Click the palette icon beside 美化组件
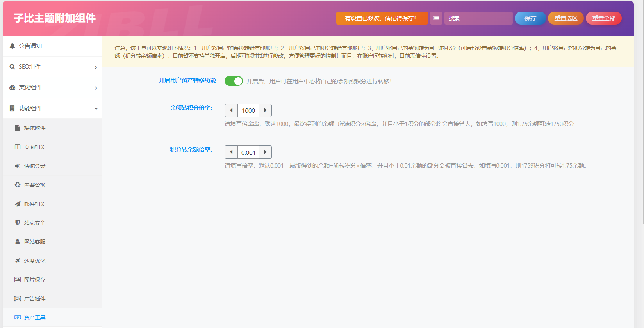This screenshot has height=328, width=644. pos(12,87)
